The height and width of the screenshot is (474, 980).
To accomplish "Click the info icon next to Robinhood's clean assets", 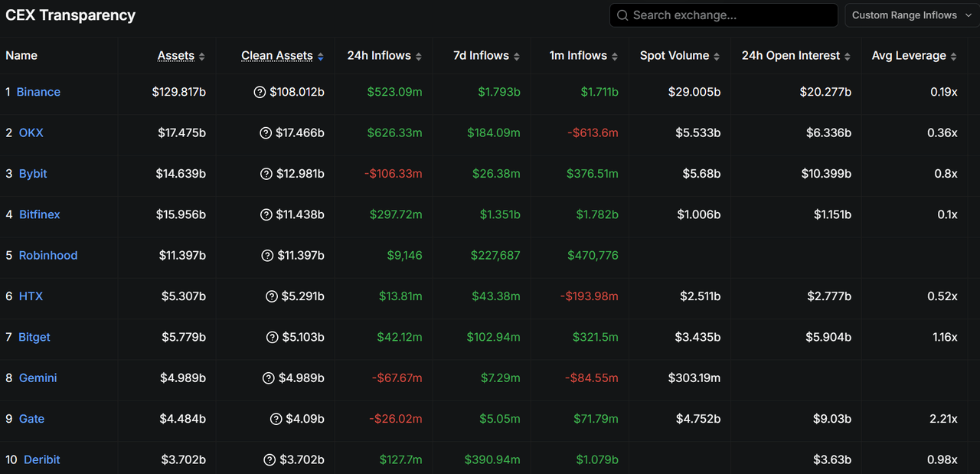I will (266, 255).
